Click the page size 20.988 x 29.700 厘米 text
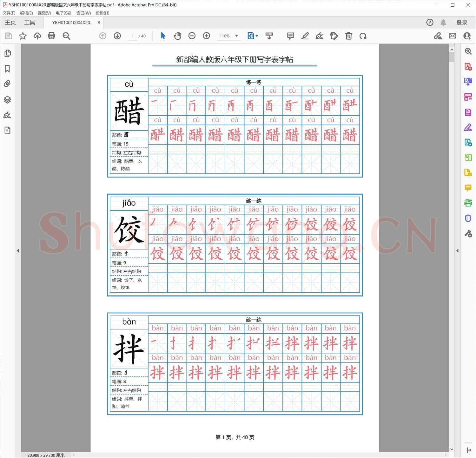The height and width of the screenshot is (458, 476). pos(46,455)
